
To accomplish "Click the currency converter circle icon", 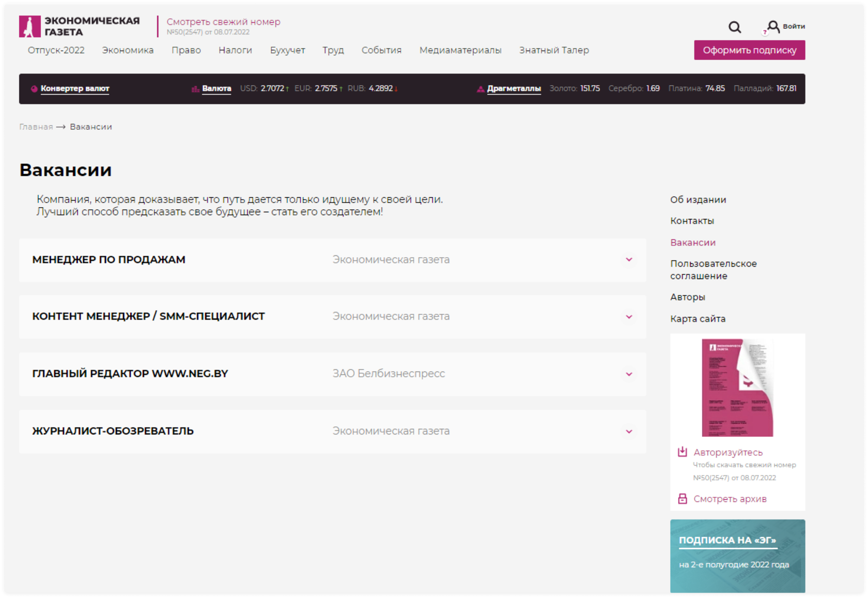I will click(x=34, y=89).
